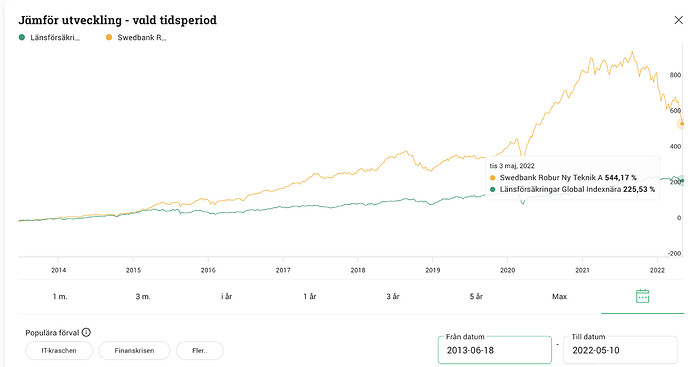Image resolution: width=690 pixels, height=367 pixels.
Task: Close the comparison dialog with the X
Action: pyautogui.click(x=679, y=20)
